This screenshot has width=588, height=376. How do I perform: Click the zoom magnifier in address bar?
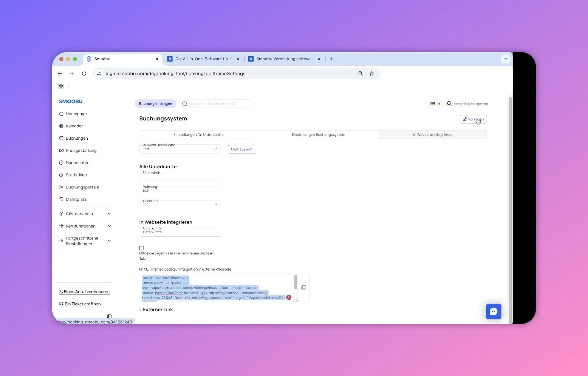(361, 74)
